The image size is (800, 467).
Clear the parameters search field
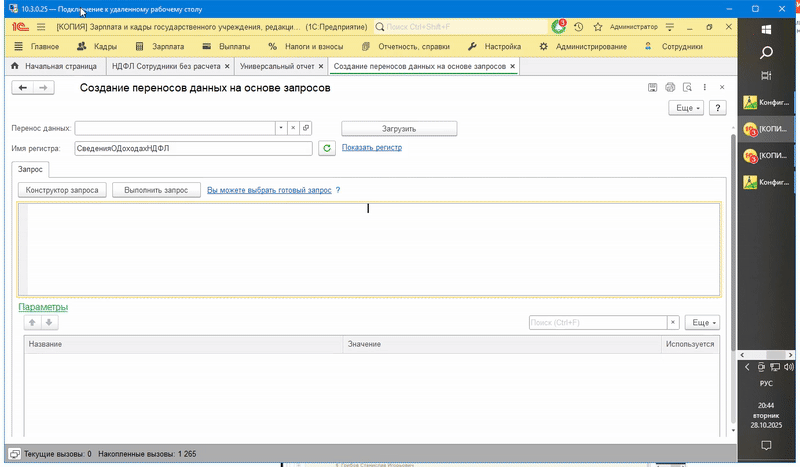coord(673,323)
